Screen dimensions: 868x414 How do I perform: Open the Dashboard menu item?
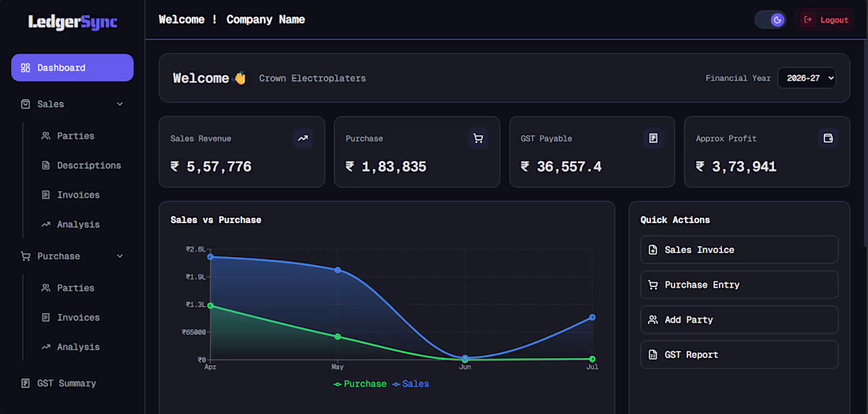coord(73,68)
